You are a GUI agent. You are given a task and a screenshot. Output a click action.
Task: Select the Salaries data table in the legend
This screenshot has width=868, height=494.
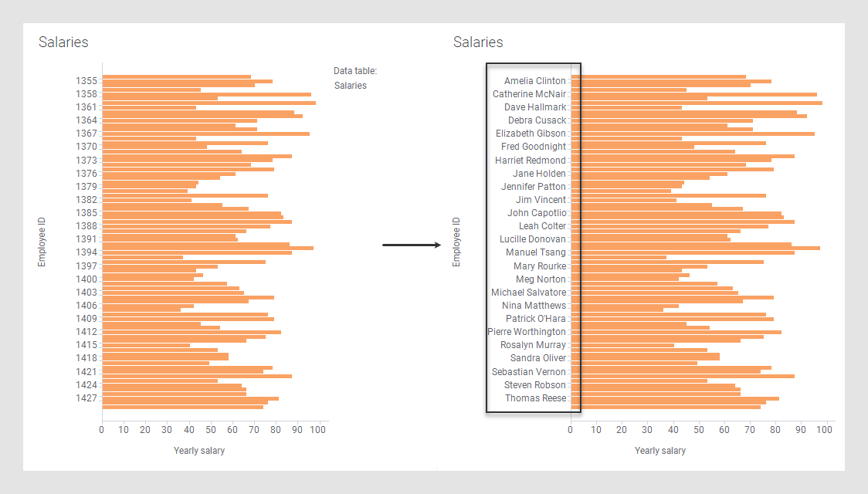coord(351,86)
